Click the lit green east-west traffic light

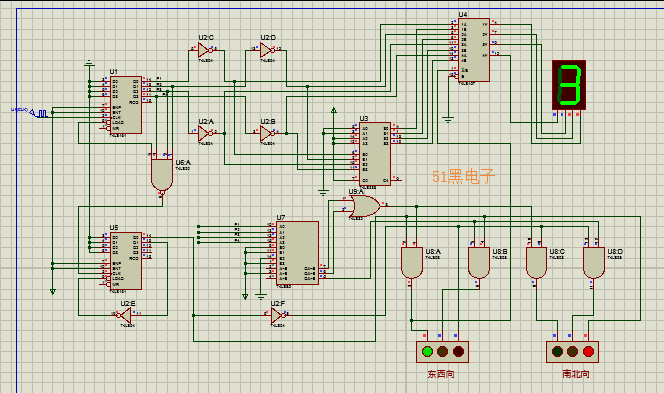click(x=428, y=351)
